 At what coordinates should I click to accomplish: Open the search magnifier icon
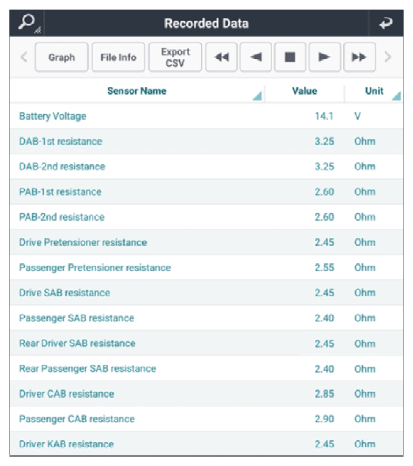pyautogui.click(x=27, y=23)
